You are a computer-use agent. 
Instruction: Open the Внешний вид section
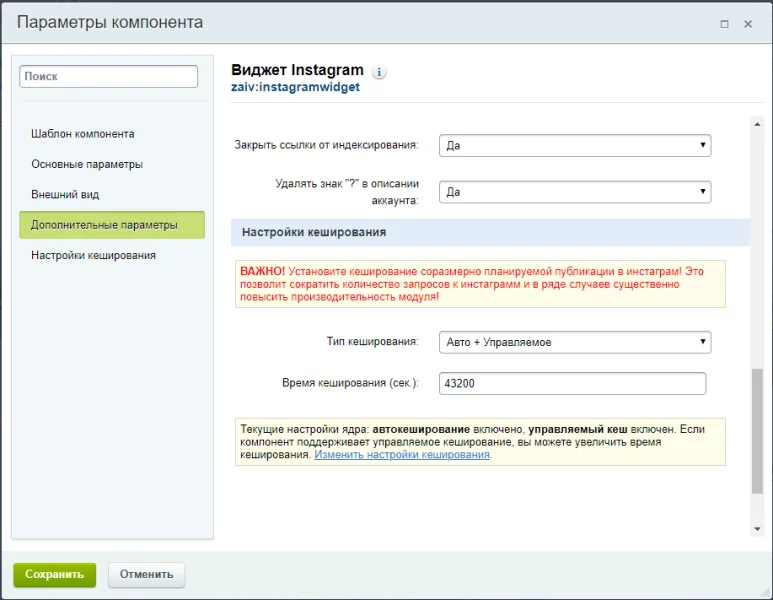(x=65, y=194)
